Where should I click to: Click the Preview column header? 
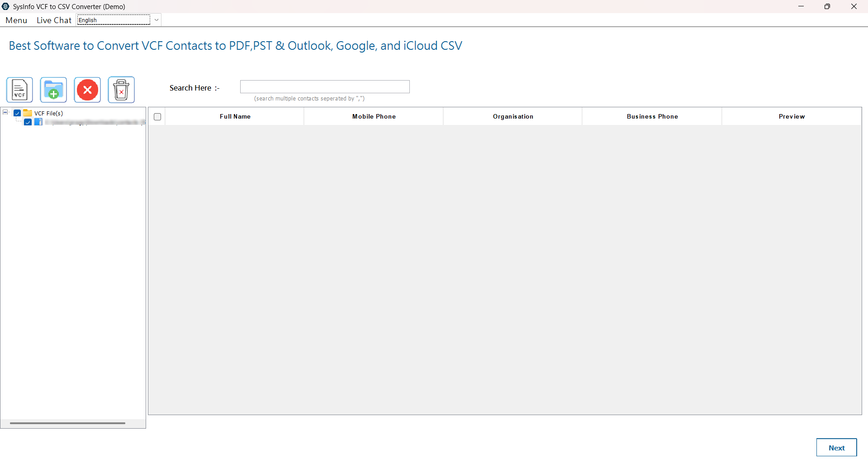792,116
